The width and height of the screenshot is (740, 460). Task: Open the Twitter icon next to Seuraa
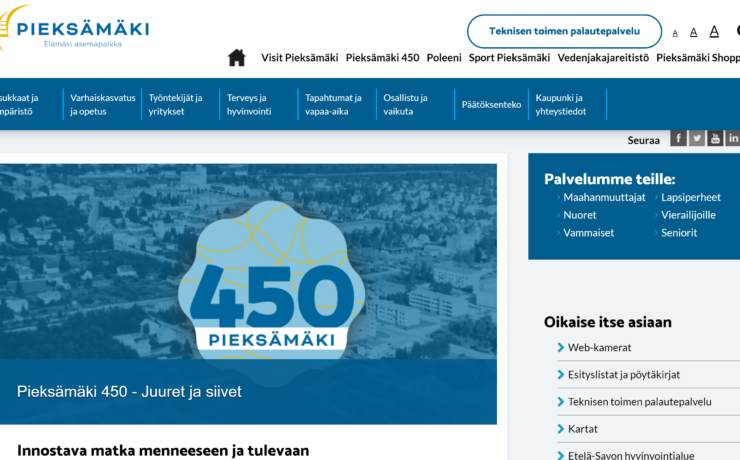(697, 138)
